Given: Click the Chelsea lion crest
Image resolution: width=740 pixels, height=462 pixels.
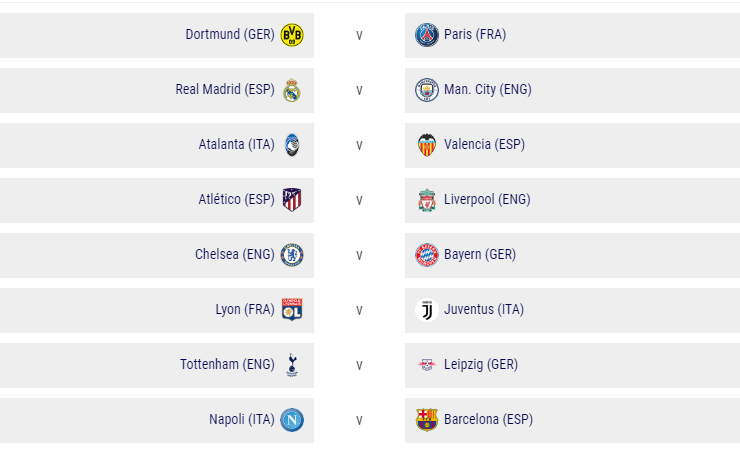Looking at the screenshot, I should [x=292, y=255].
